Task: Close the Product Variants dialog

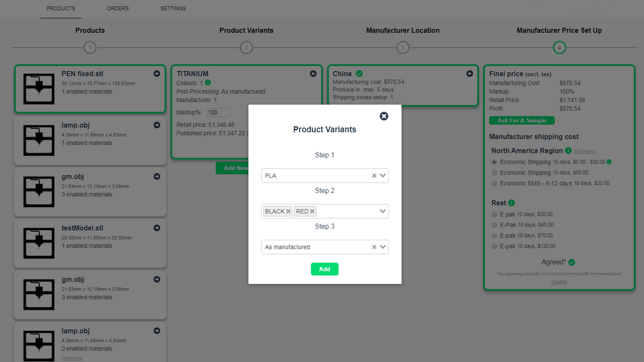Action: (384, 116)
